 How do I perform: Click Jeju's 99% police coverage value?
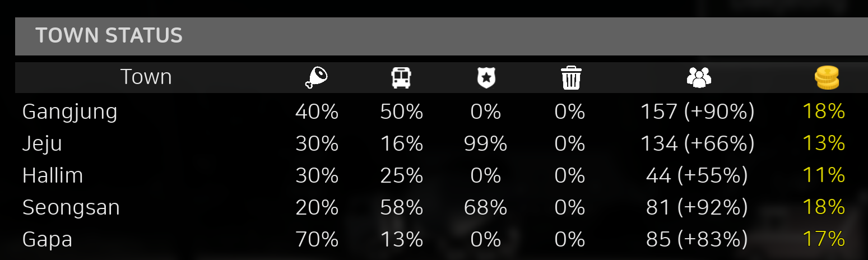485,144
